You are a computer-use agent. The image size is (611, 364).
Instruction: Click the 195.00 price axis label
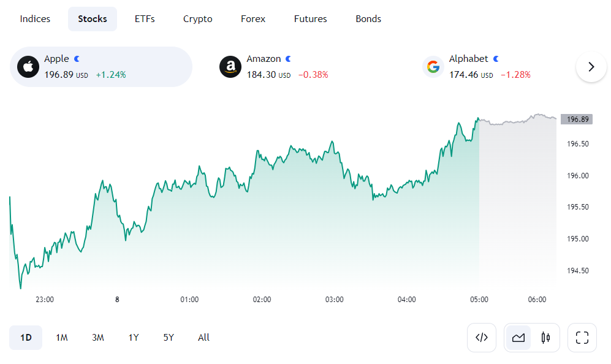tap(577, 239)
